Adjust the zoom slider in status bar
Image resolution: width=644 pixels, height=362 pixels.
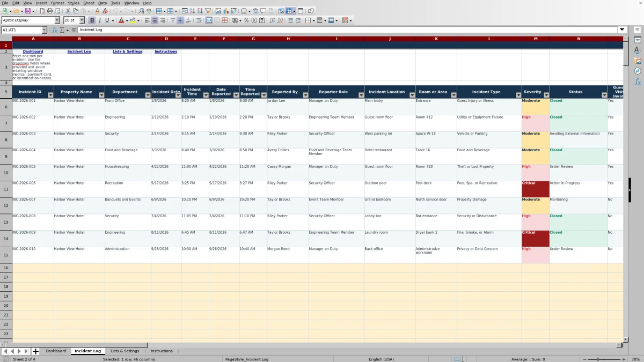pyautogui.click(x=604, y=359)
